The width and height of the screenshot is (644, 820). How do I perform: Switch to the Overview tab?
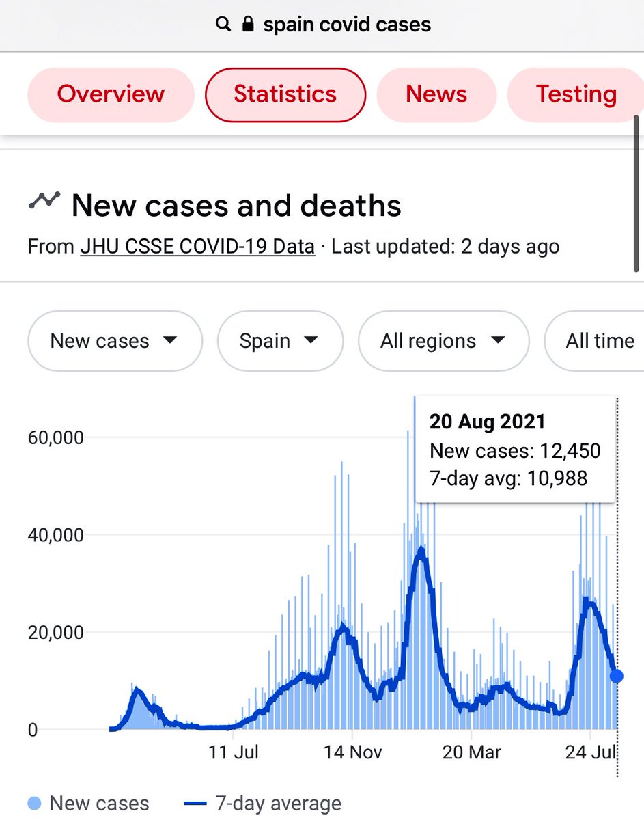[x=111, y=95]
